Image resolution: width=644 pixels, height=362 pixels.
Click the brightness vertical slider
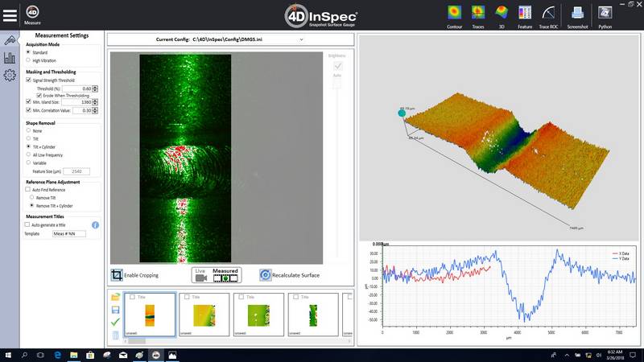pos(337,172)
